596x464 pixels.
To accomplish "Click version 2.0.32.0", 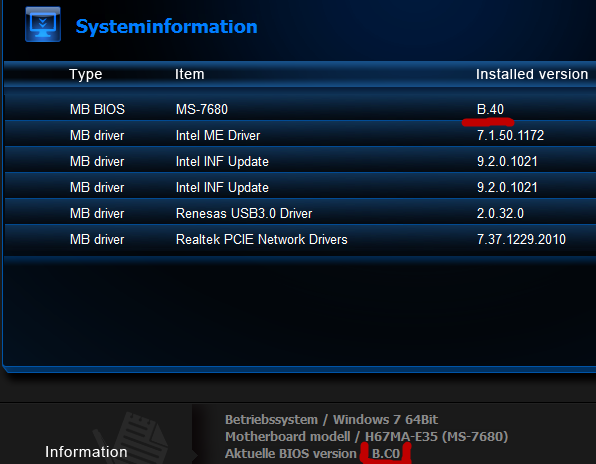I will [500, 213].
